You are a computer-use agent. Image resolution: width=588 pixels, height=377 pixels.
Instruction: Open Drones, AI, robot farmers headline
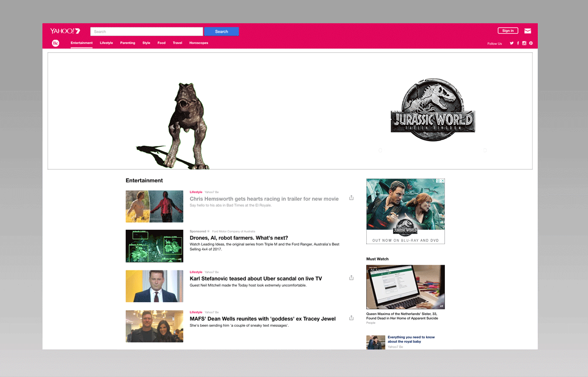[239, 238]
